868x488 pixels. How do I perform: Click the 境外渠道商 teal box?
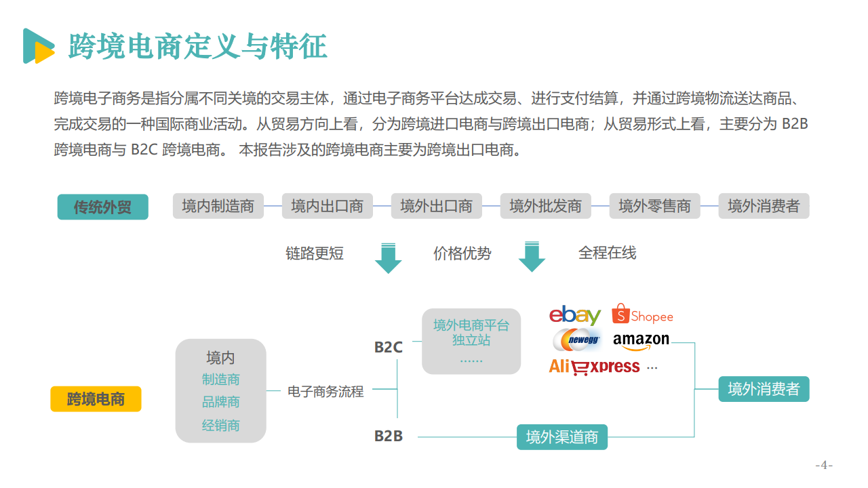click(562, 437)
